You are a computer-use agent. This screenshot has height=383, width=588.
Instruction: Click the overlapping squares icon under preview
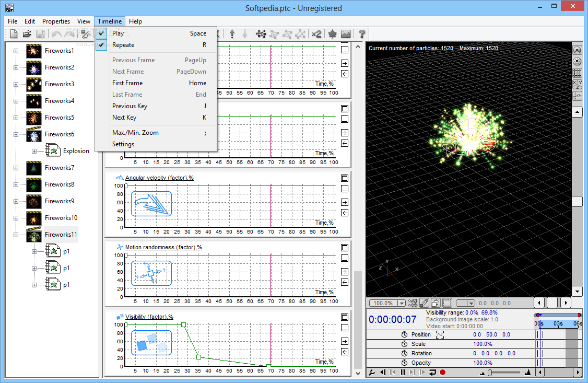click(x=436, y=303)
